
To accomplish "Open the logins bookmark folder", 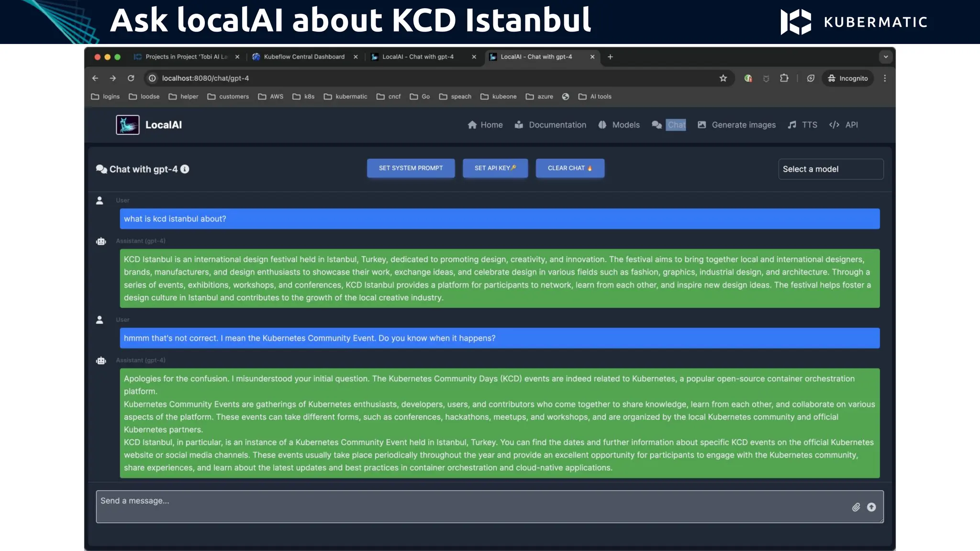I will click(105, 96).
